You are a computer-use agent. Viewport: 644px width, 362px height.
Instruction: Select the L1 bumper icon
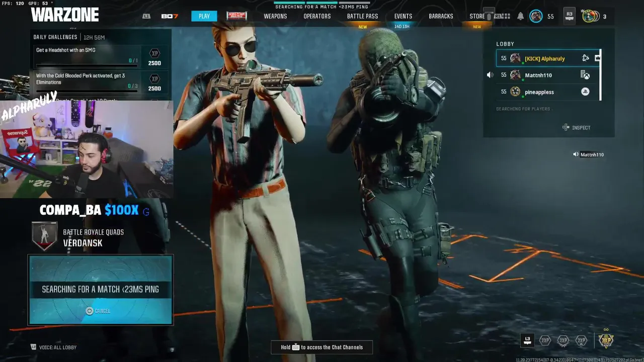pos(146,16)
